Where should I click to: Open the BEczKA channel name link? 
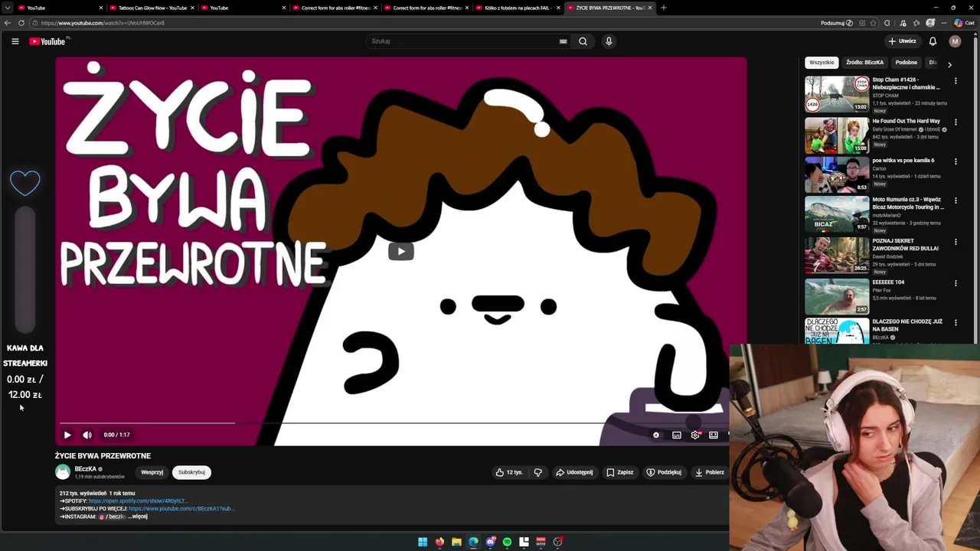tap(85, 469)
